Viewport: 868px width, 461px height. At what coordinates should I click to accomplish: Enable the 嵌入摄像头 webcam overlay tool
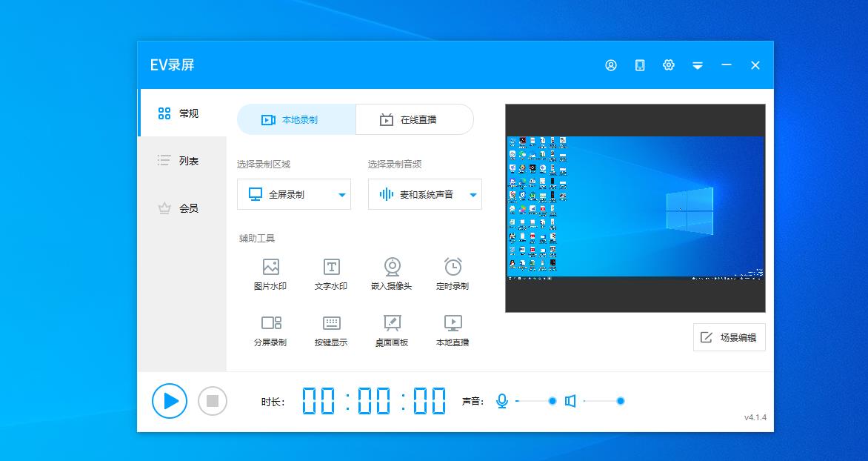[391, 273]
